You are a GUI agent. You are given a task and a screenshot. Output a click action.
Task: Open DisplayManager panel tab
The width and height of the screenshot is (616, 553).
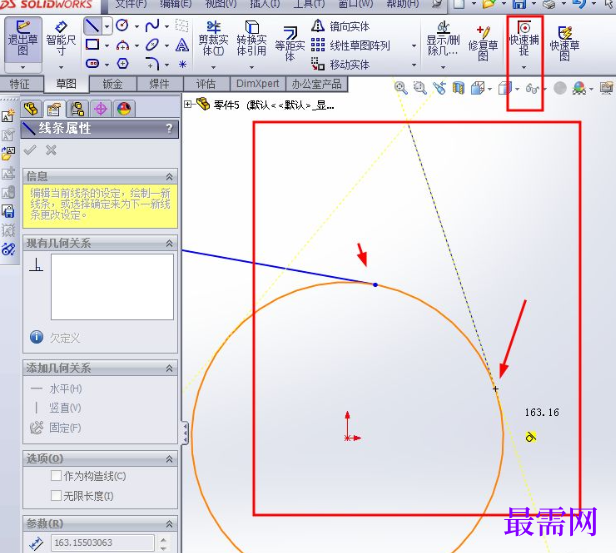[x=124, y=108]
